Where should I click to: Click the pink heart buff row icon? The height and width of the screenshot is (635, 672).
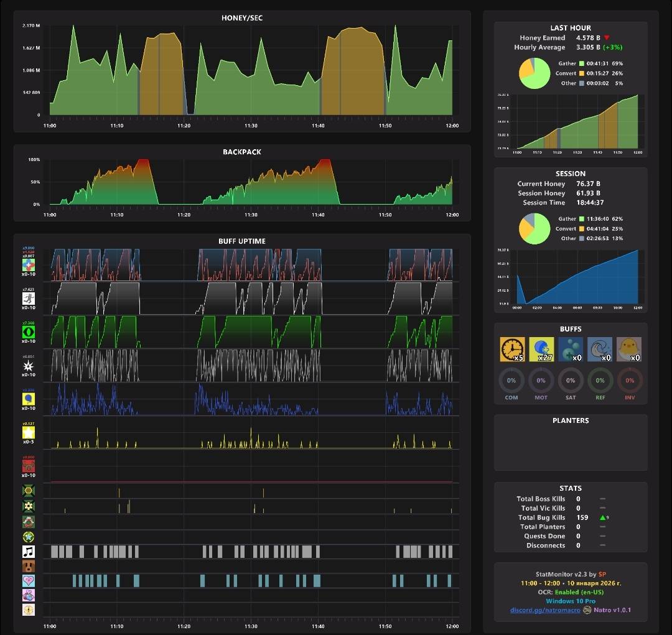28,581
